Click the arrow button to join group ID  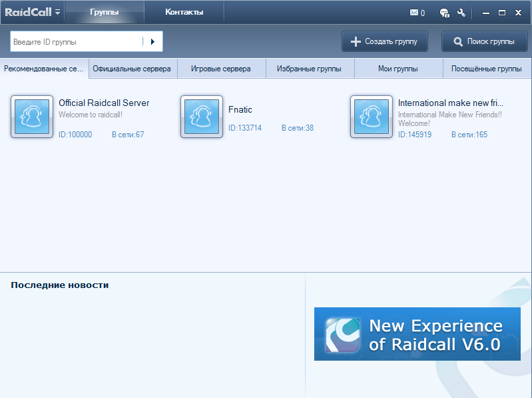[x=152, y=41]
